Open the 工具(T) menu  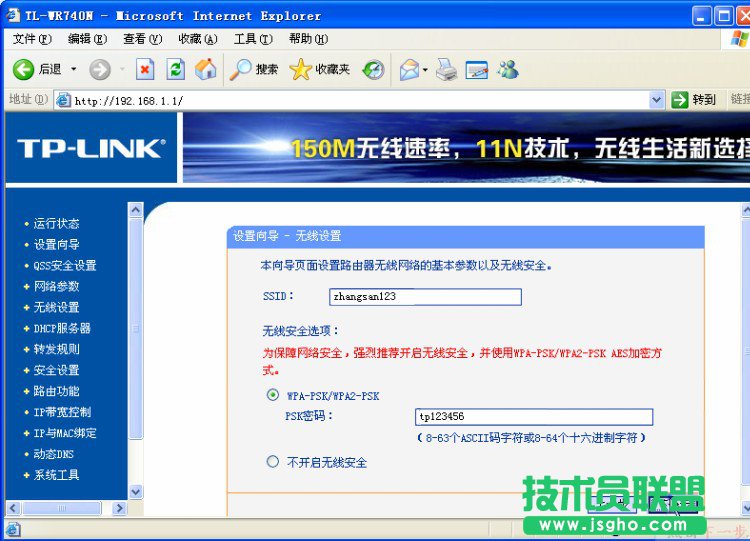point(252,39)
